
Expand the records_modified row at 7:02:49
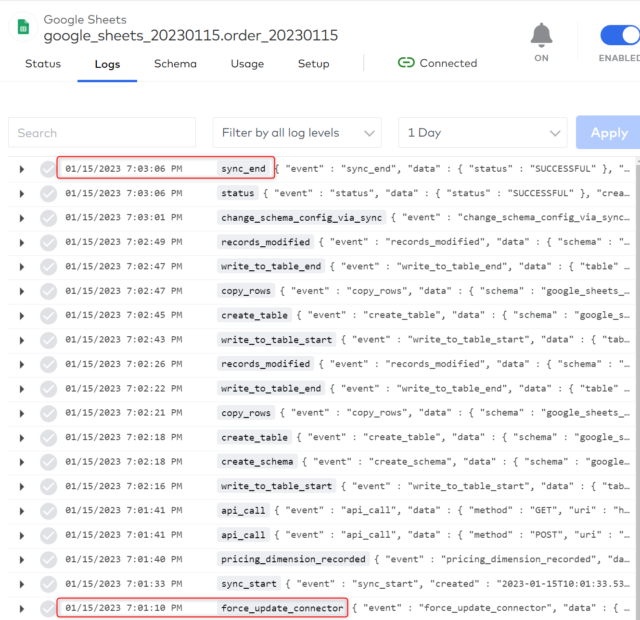click(22, 242)
